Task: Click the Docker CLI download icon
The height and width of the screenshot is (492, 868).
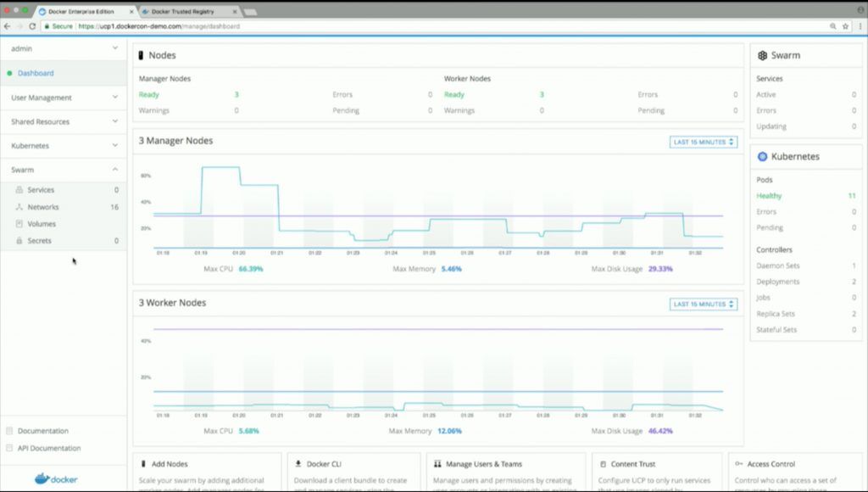Action: (x=298, y=464)
